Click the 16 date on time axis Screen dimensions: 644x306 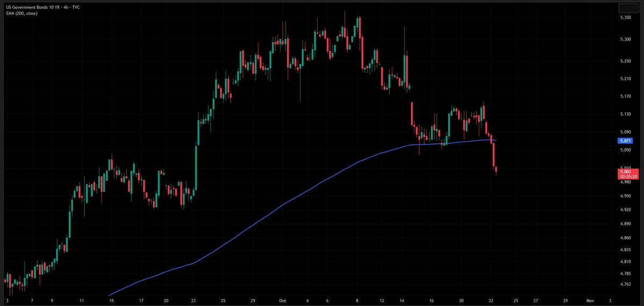tap(431, 301)
